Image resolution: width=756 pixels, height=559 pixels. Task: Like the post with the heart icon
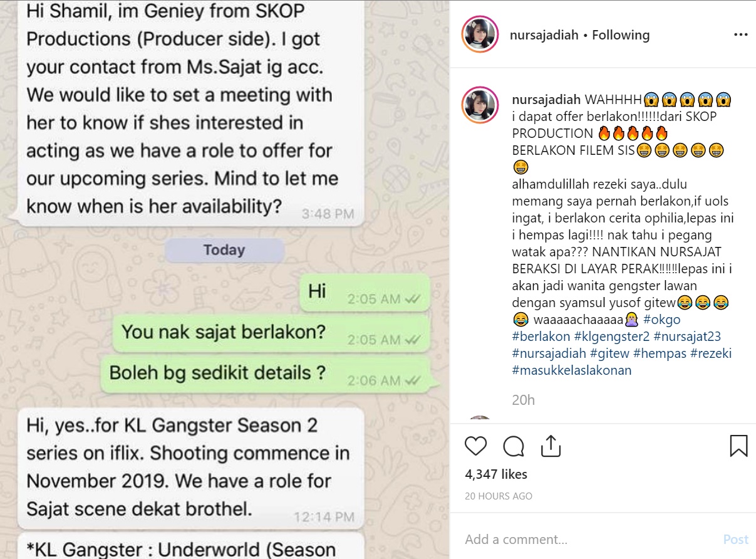coord(476,446)
